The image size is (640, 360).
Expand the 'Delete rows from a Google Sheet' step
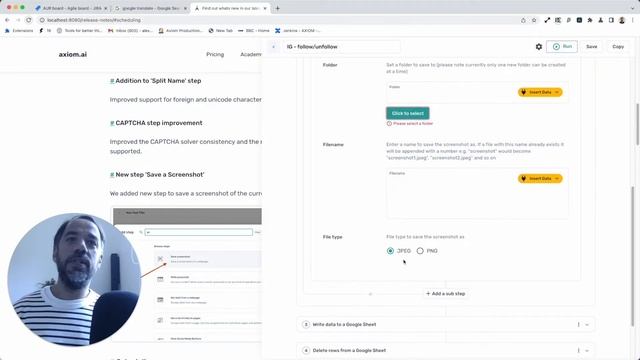click(x=587, y=350)
